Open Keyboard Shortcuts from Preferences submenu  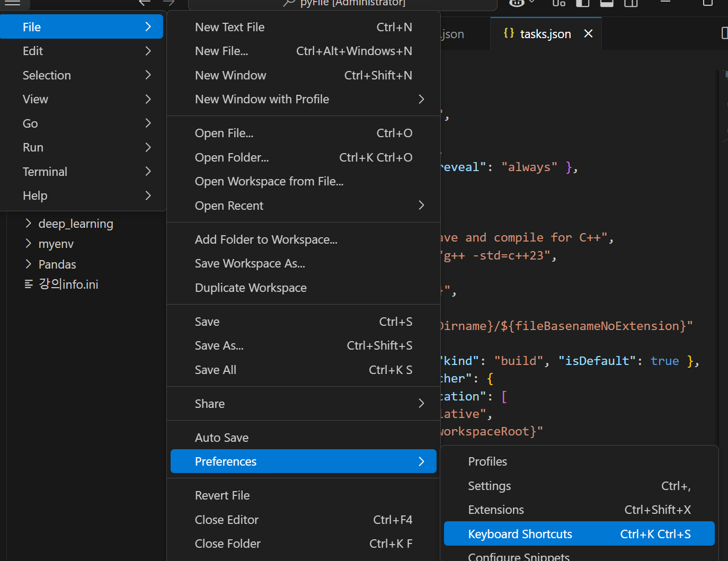click(x=579, y=534)
